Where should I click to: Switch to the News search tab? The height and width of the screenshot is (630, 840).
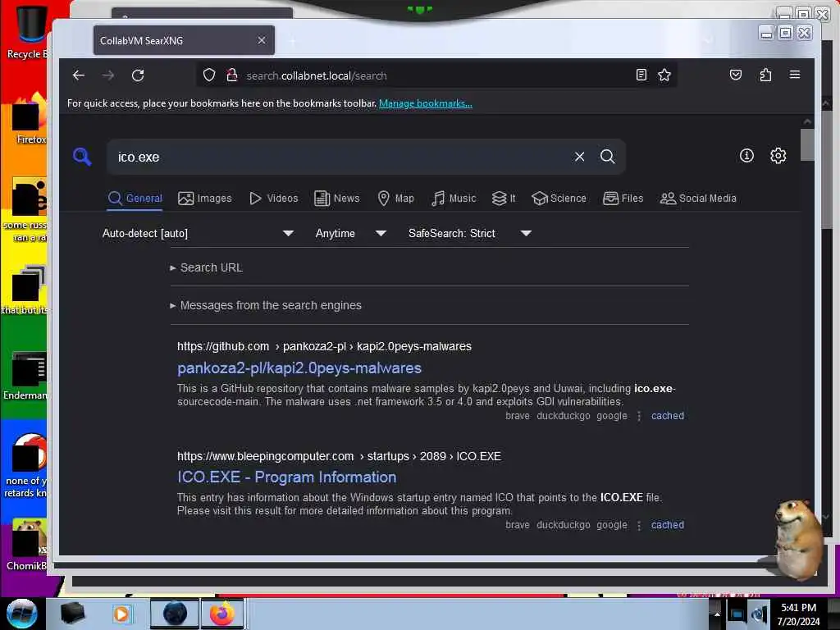pyautogui.click(x=336, y=199)
